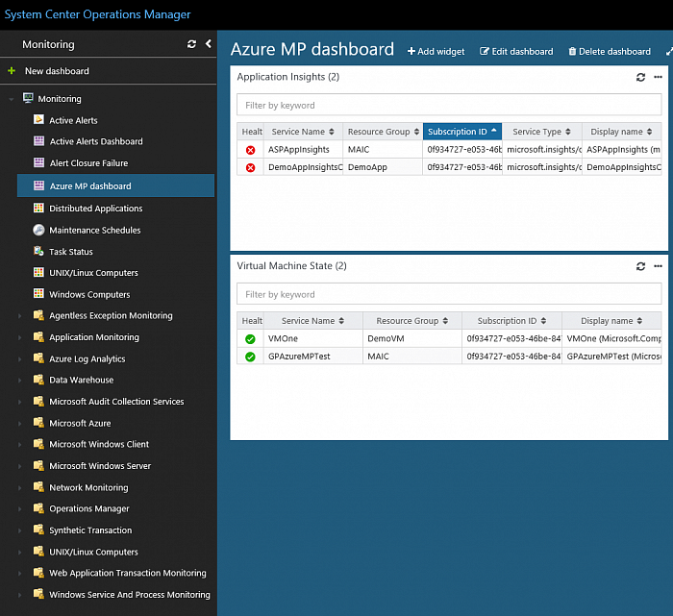Expand the Microsoft Azure folder
Screen dimensions: 673x616
(21, 423)
